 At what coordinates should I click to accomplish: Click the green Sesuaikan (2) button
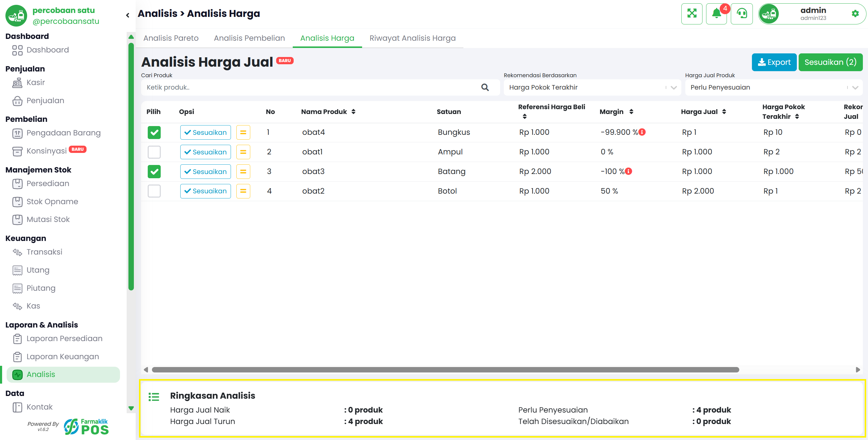[x=830, y=62]
